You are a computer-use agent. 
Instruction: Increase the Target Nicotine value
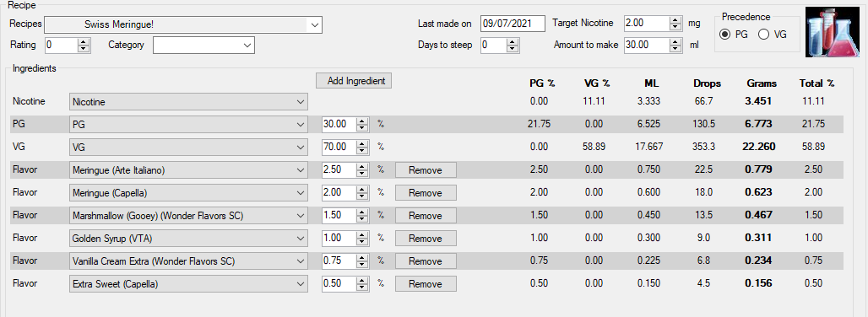tap(675, 20)
